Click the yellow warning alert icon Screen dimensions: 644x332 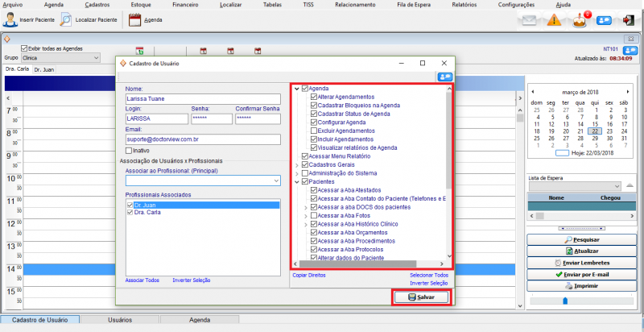pos(554,21)
